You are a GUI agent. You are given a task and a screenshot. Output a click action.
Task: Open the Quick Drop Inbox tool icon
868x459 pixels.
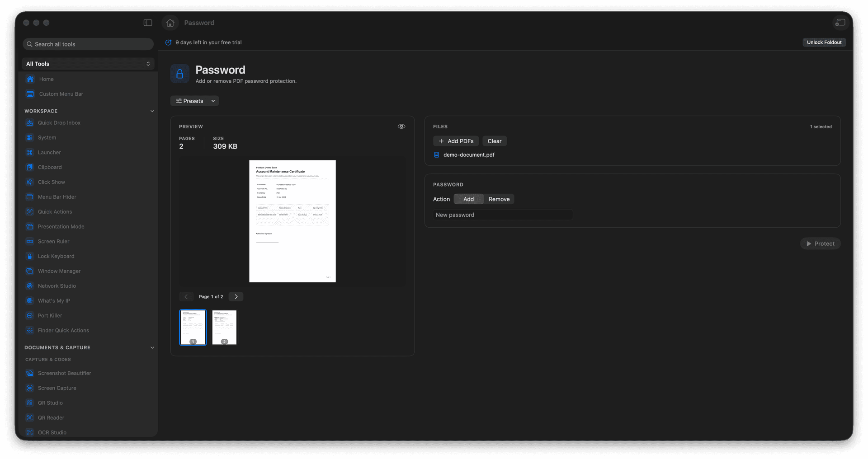pyautogui.click(x=30, y=123)
